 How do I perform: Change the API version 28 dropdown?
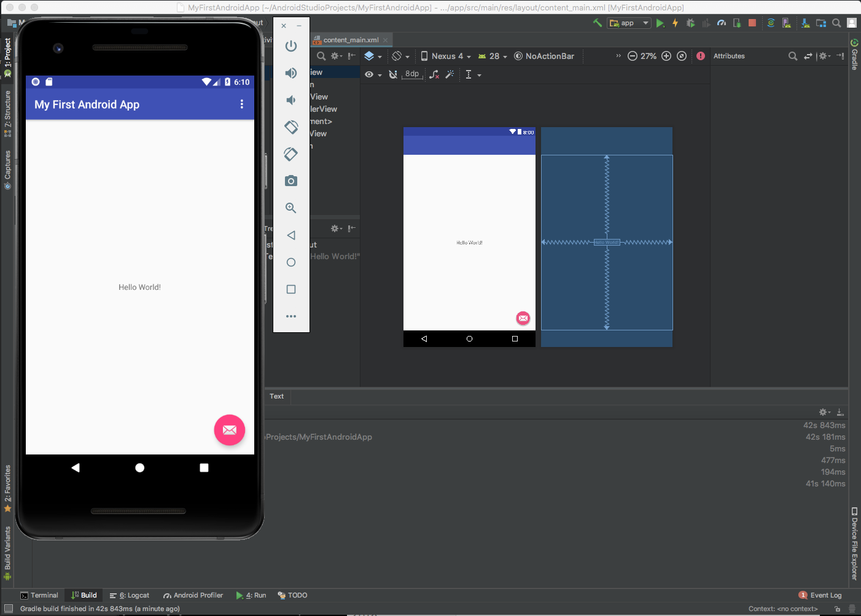click(493, 56)
